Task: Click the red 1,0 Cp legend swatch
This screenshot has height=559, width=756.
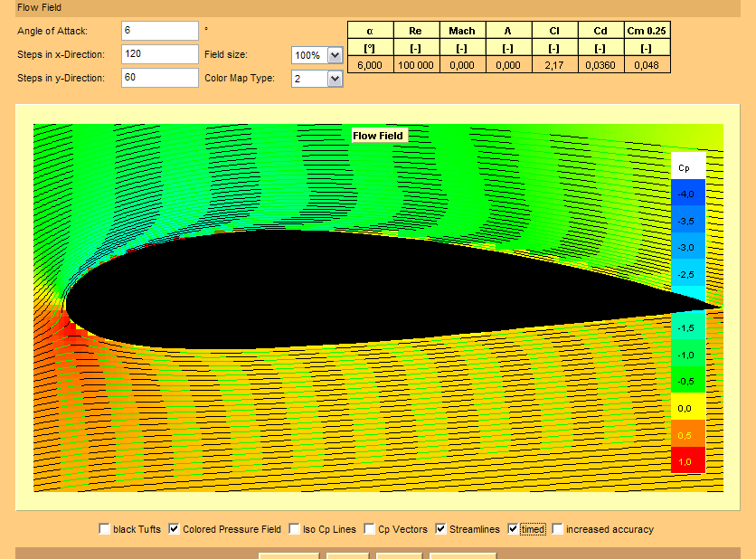Action: coord(687,461)
